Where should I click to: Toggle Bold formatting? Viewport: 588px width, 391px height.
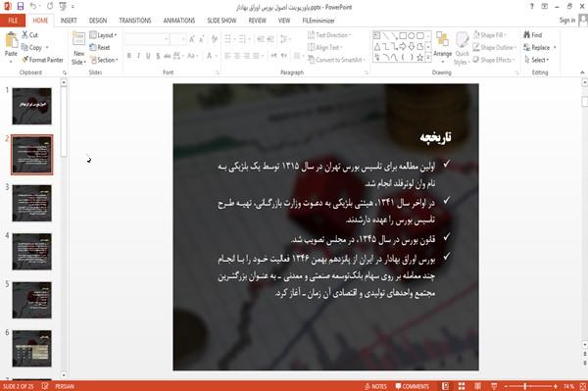[x=129, y=56]
